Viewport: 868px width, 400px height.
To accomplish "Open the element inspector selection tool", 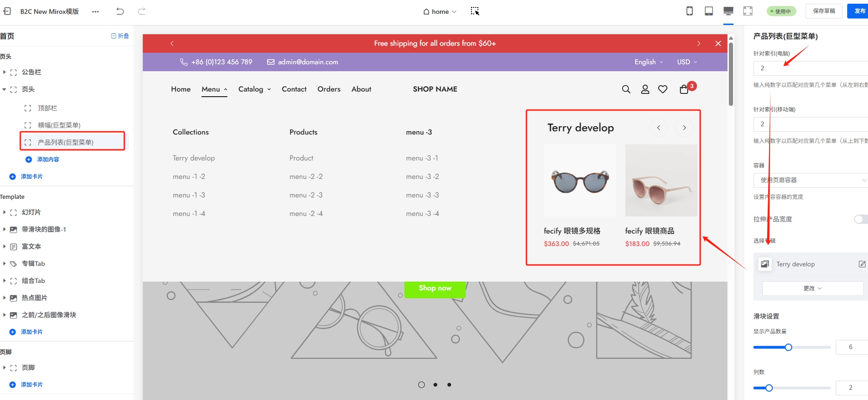I will click(475, 11).
